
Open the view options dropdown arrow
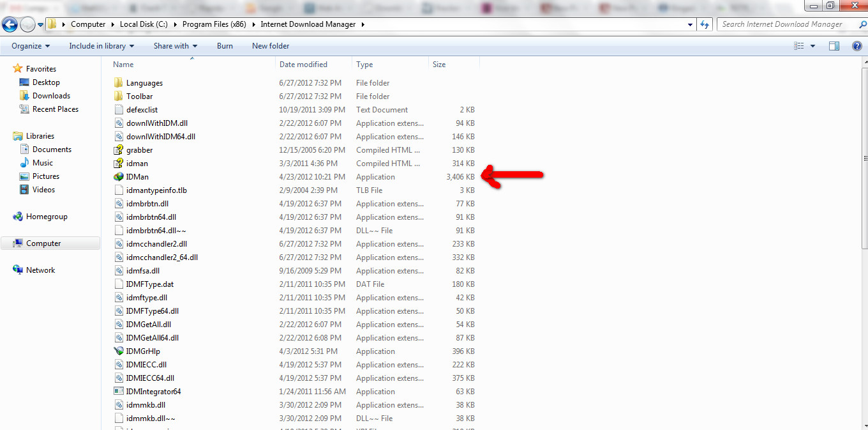(x=812, y=46)
